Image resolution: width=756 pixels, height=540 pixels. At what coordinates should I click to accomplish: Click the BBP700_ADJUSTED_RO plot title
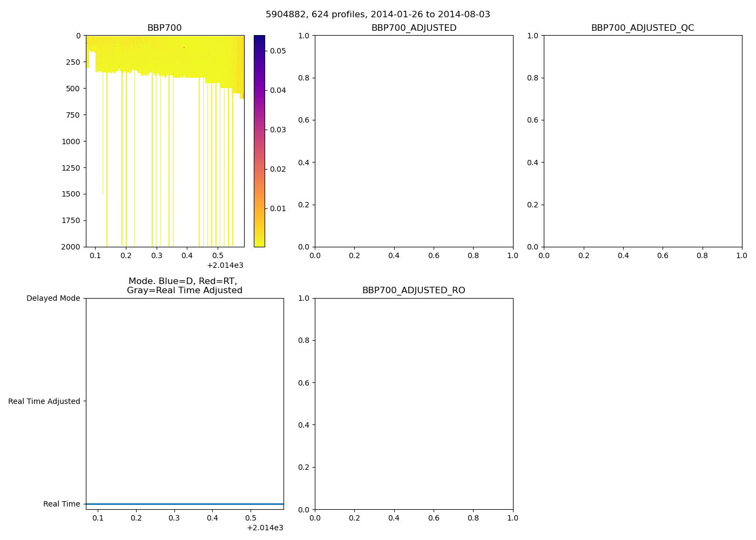click(414, 291)
